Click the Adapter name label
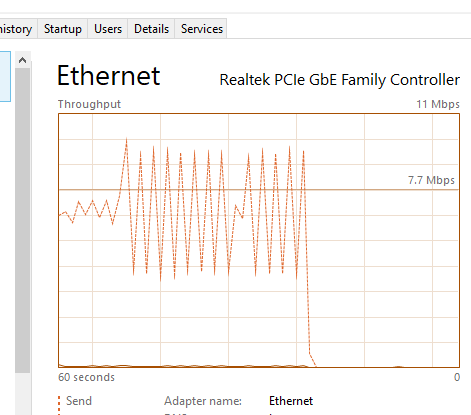471x415 pixels. 203,401
